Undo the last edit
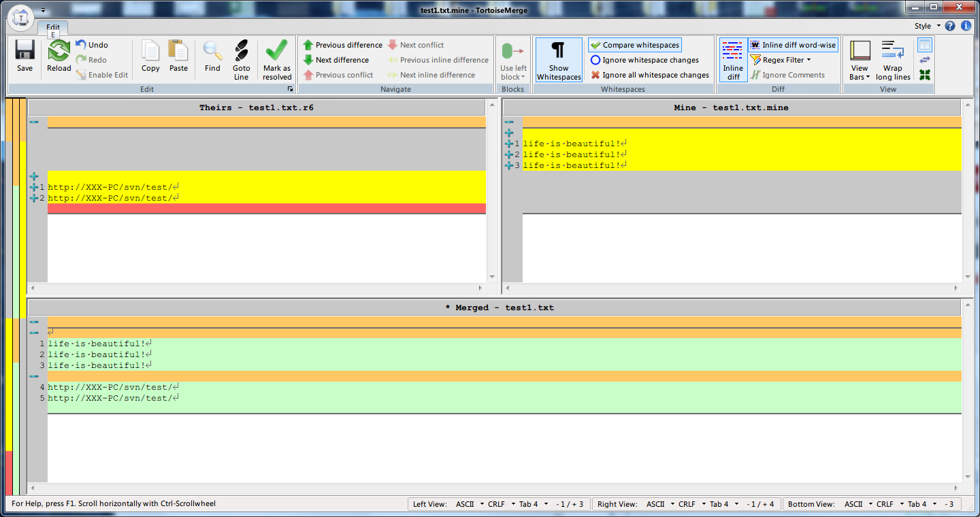 (91, 45)
